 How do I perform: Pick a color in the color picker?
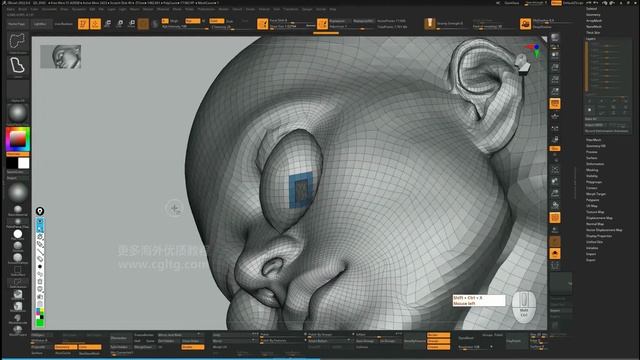pyautogui.click(x=18, y=139)
